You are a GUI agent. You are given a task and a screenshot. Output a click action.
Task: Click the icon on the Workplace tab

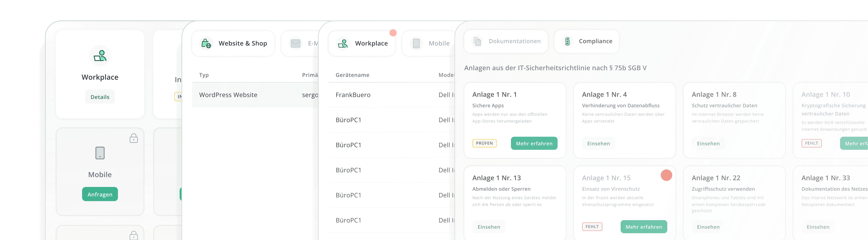click(x=343, y=43)
